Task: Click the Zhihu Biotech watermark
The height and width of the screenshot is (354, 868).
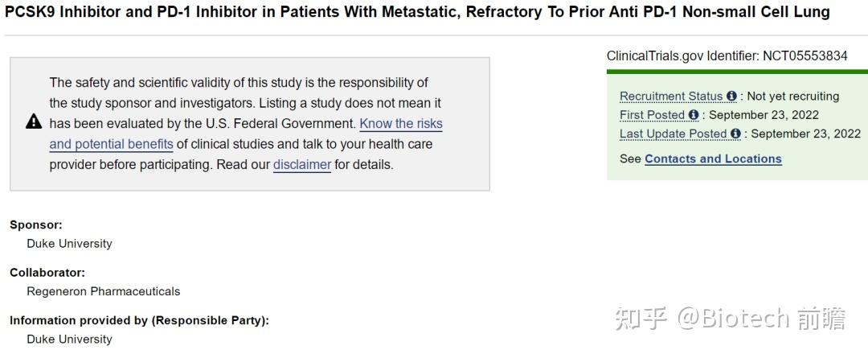Action: click(730, 319)
